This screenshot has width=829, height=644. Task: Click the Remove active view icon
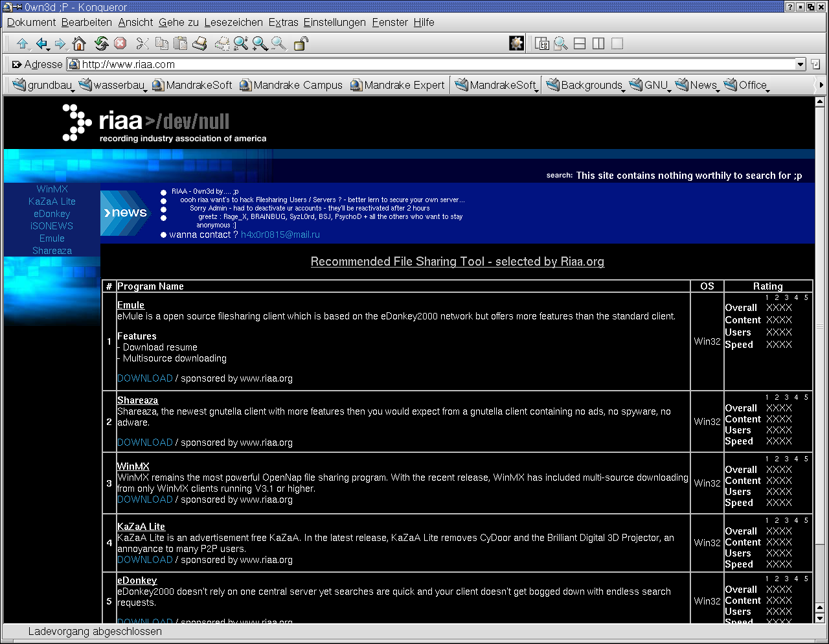617,43
